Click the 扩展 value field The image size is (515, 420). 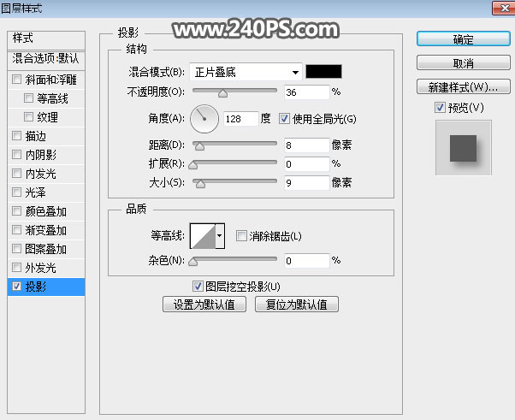(307, 164)
